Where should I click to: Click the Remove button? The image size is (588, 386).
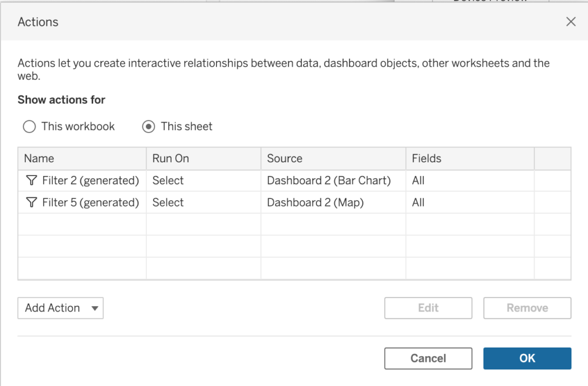click(x=527, y=308)
